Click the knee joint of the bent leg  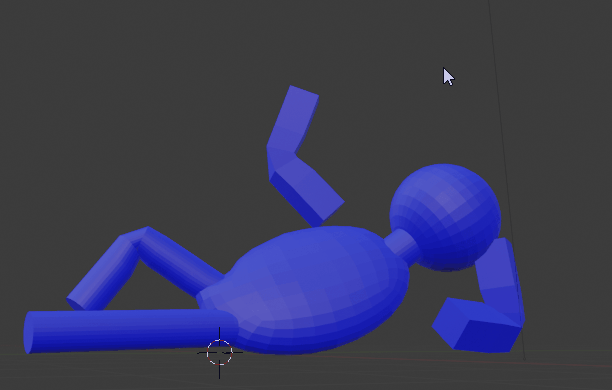(x=137, y=236)
